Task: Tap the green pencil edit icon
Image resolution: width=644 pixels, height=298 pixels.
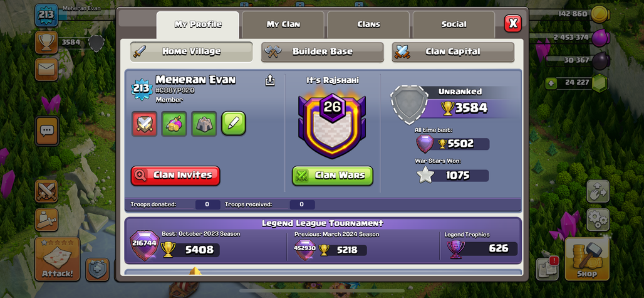Action: point(234,124)
